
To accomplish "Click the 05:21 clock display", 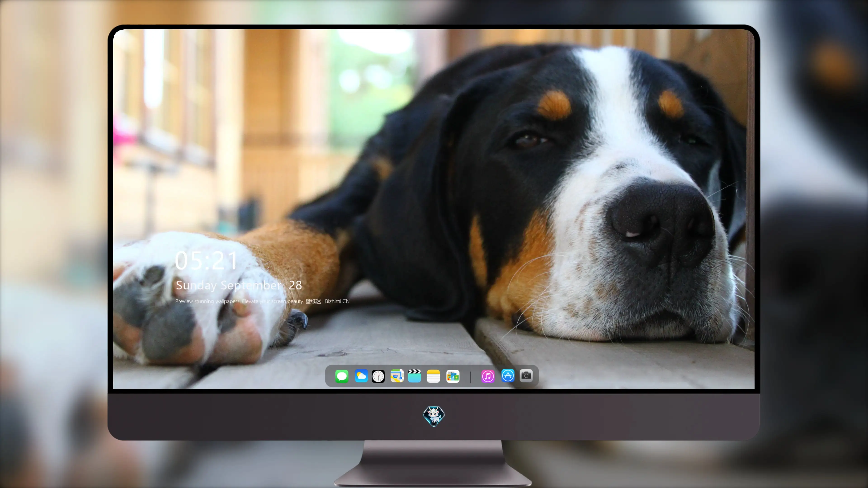I will tap(206, 261).
